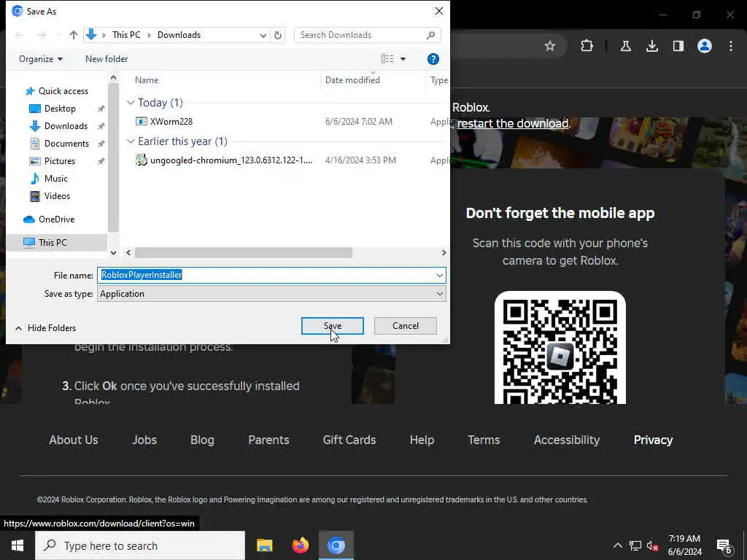This screenshot has width=747, height=560.
Task: Open the Windows Start menu
Action: point(18,545)
